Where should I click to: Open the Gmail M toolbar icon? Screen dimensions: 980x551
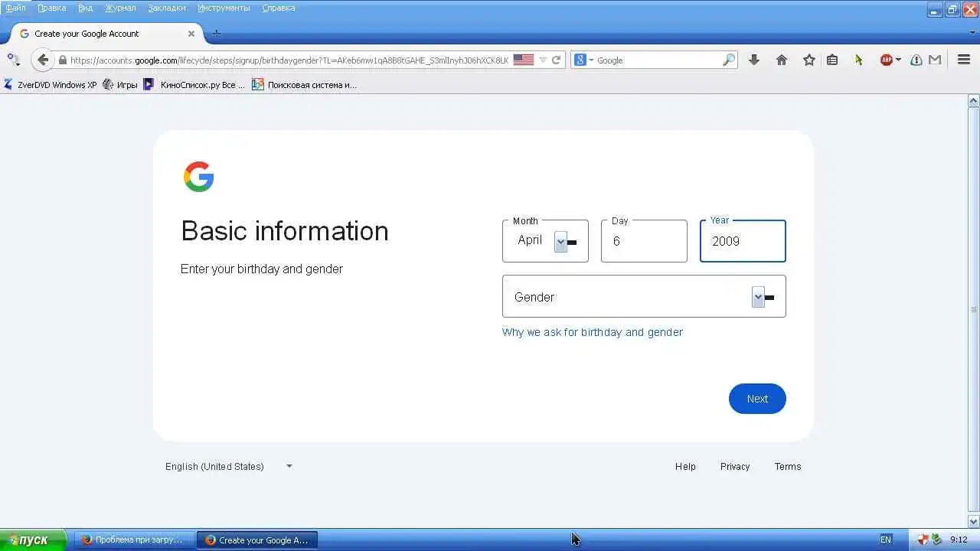[935, 60]
